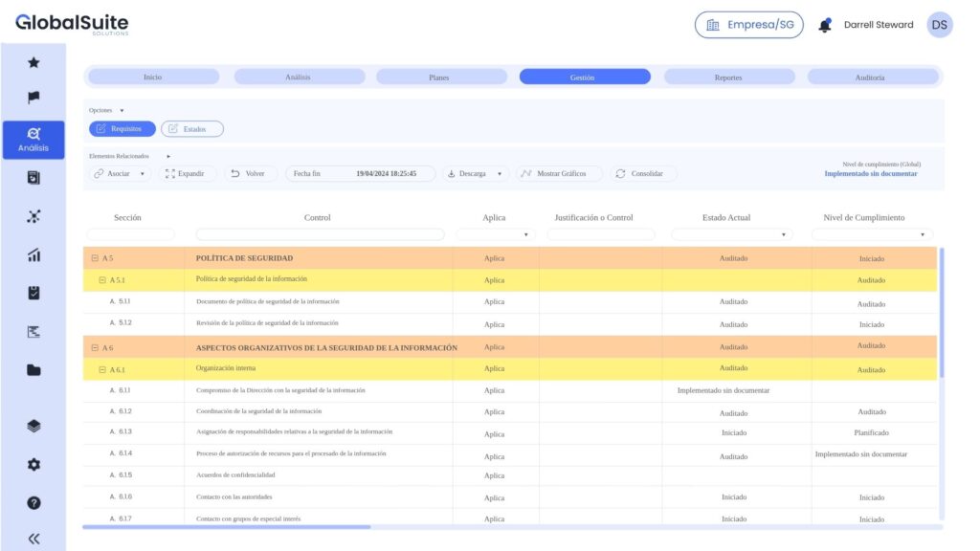Open the flag icon in sidebar
The height and width of the screenshot is (551, 980).
33,98
